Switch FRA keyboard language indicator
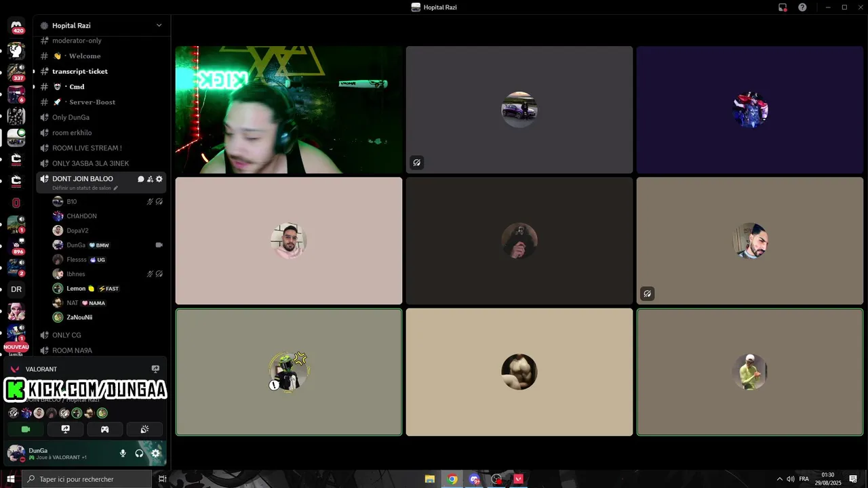This screenshot has height=488, width=868. 804,479
